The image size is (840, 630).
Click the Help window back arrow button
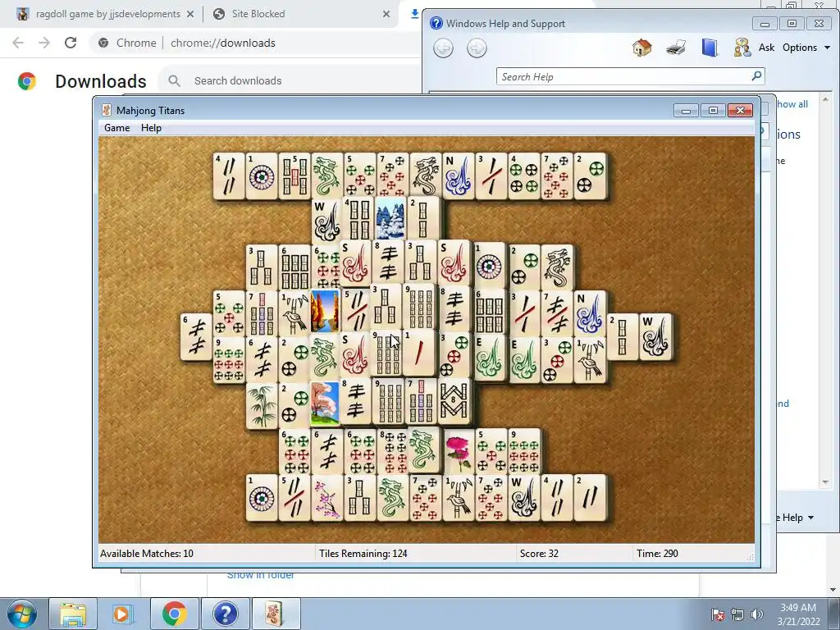[443, 48]
